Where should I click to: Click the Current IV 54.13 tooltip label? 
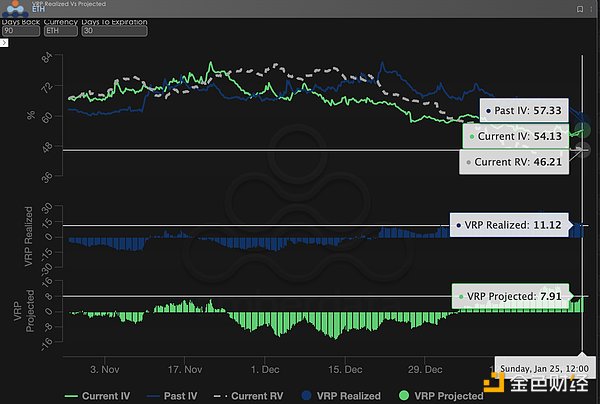pyautogui.click(x=516, y=135)
